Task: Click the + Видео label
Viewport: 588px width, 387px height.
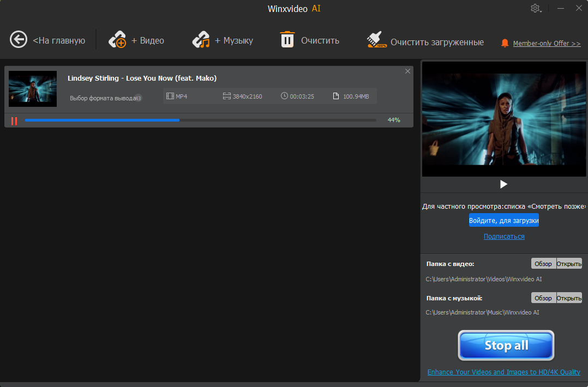Action: coord(148,40)
